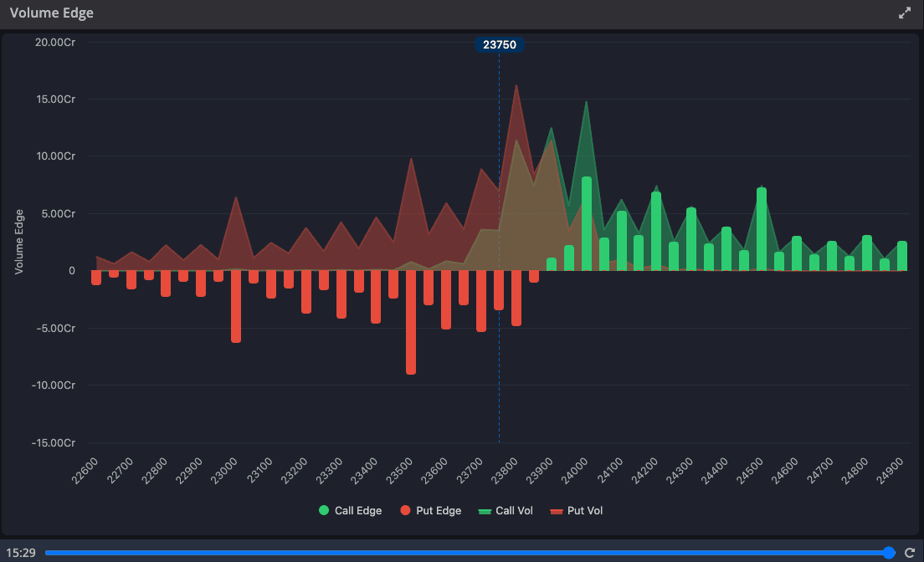The image size is (924, 562).
Task: Click the Volume Edge panel title
Action: click(52, 13)
